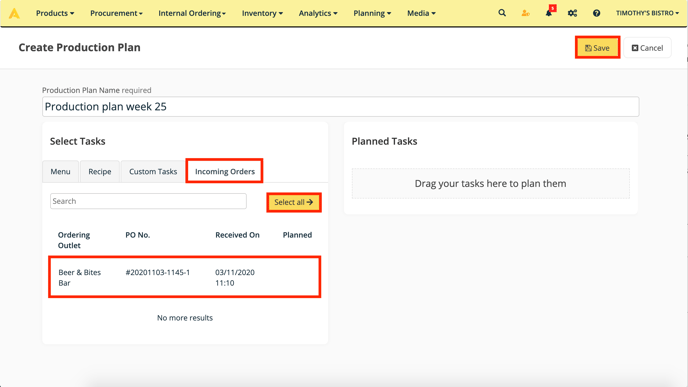Screen dimensions: 688x387
Task: Click the user profile icon in navbar
Action: click(x=525, y=13)
